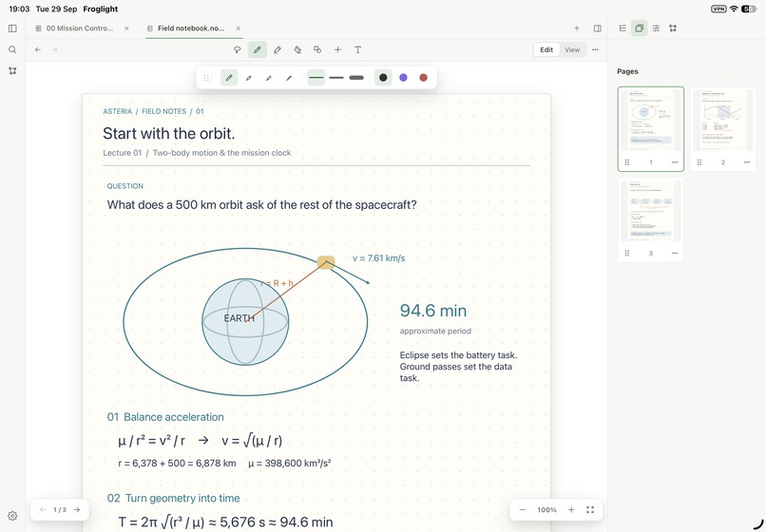
Task: Click the 94.6 min period value
Action: pyautogui.click(x=432, y=311)
